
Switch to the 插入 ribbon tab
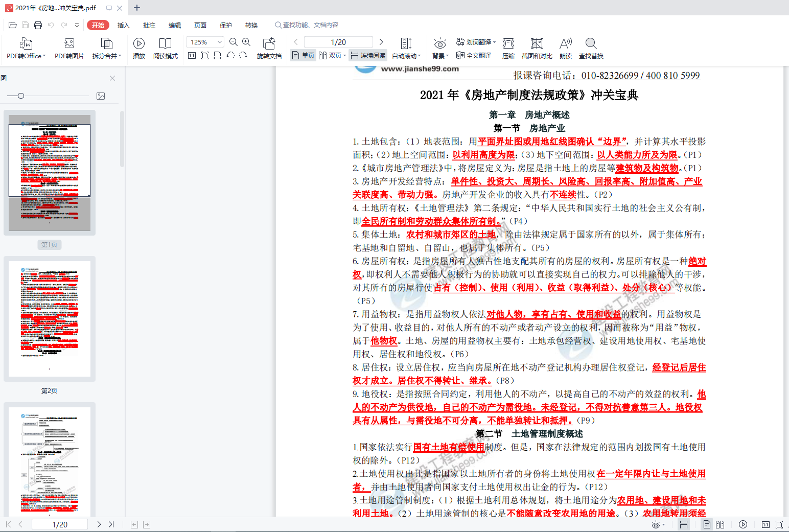coord(123,25)
